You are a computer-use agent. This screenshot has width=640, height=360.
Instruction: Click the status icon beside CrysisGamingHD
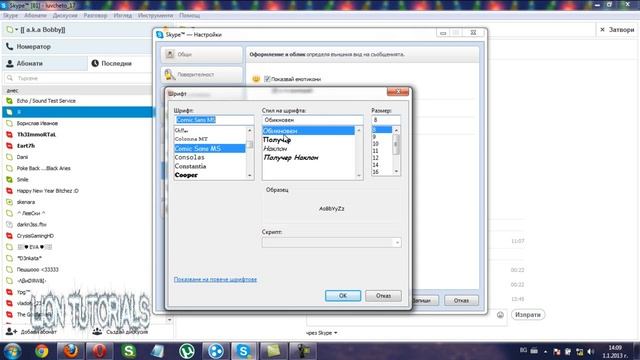click(9, 236)
